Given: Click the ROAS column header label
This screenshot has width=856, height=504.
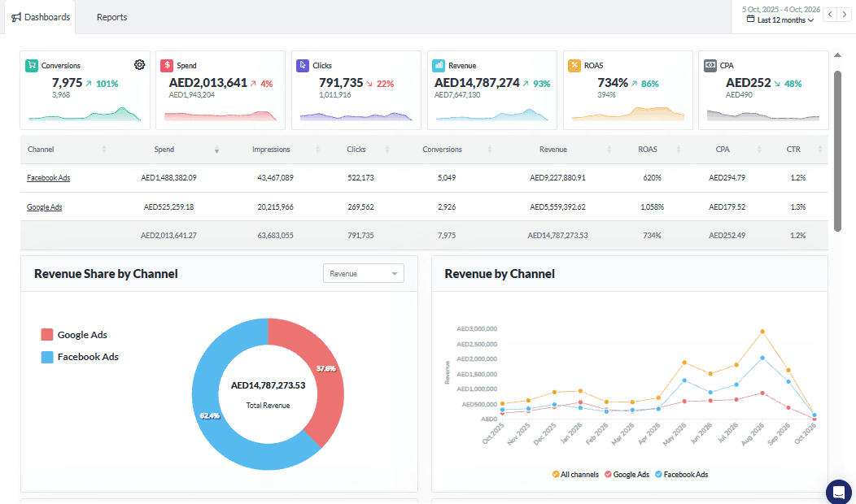Looking at the screenshot, I should pyautogui.click(x=648, y=150).
